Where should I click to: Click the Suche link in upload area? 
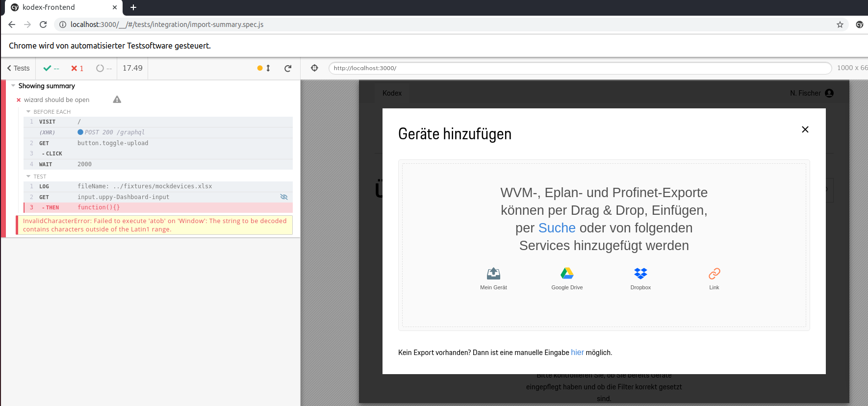557,228
